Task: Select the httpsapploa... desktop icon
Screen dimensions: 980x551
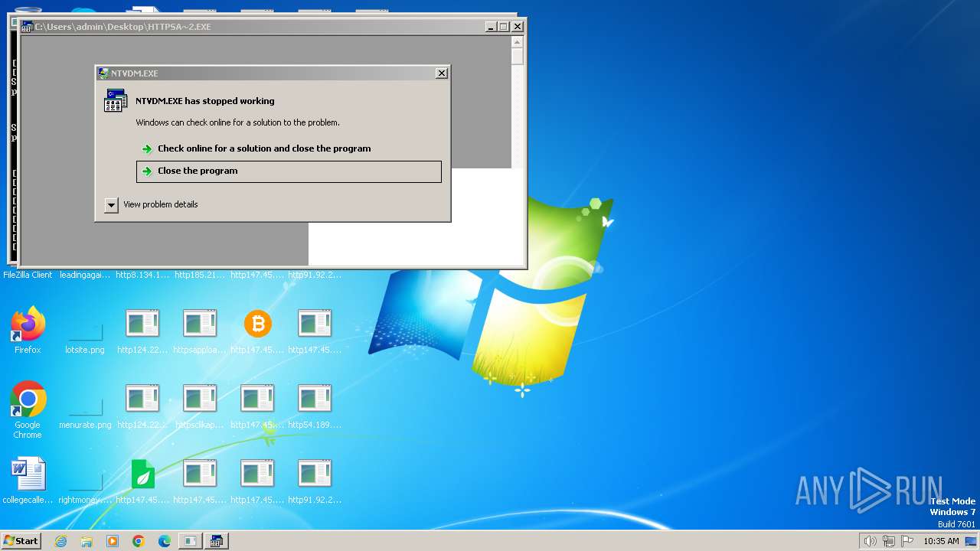Action: (200, 331)
